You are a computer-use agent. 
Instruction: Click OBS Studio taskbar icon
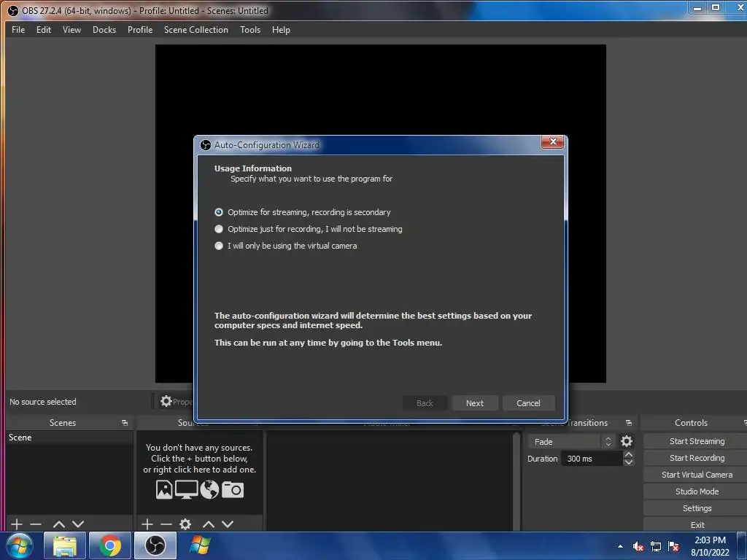click(155, 545)
